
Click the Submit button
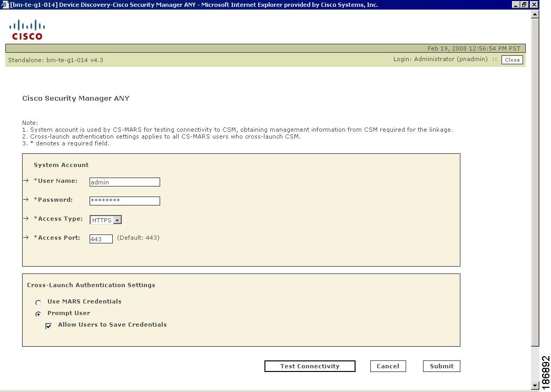tap(441, 366)
